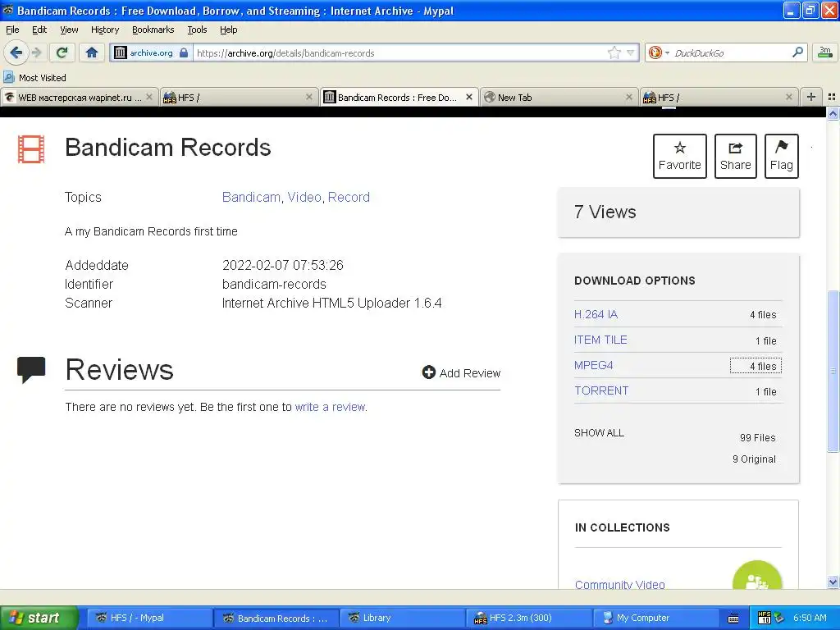Expand the MPEG4 4 files list
840x630 pixels.
coord(756,366)
